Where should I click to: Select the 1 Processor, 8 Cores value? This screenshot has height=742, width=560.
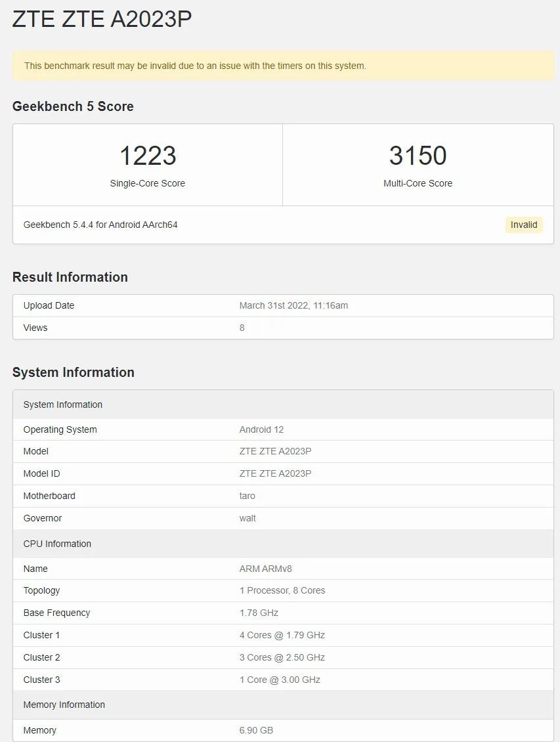pyautogui.click(x=282, y=590)
